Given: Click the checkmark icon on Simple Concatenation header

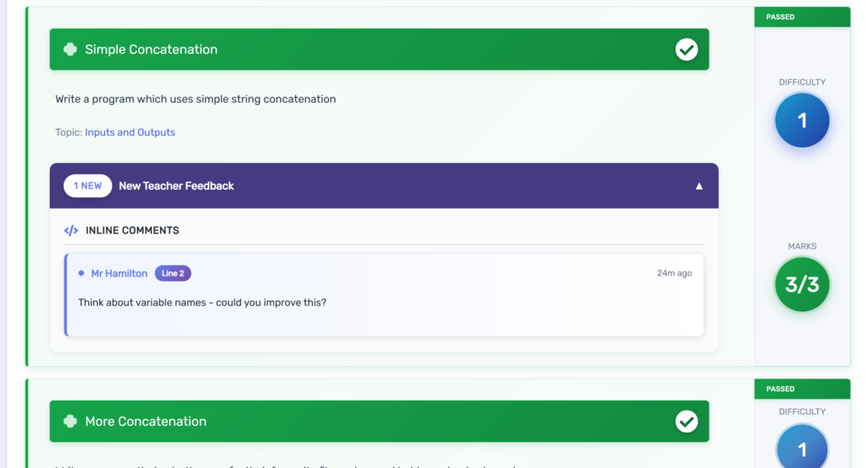Looking at the screenshot, I should [687, 50].
